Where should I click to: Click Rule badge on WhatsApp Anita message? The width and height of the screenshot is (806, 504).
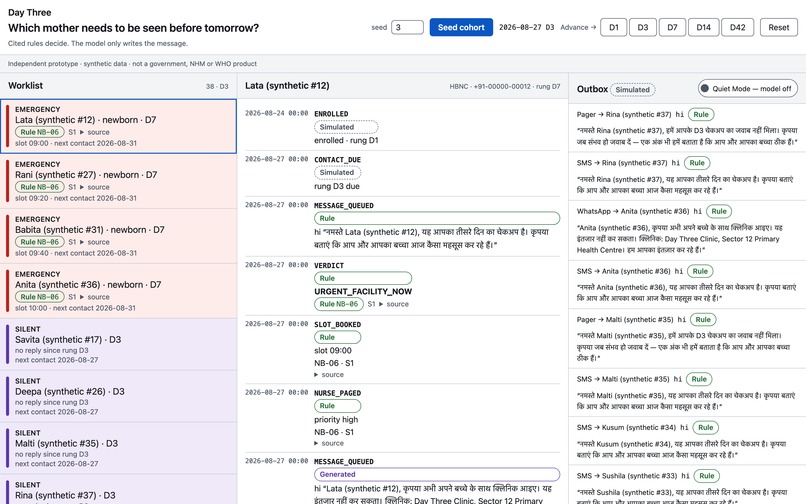coord(719,211)
